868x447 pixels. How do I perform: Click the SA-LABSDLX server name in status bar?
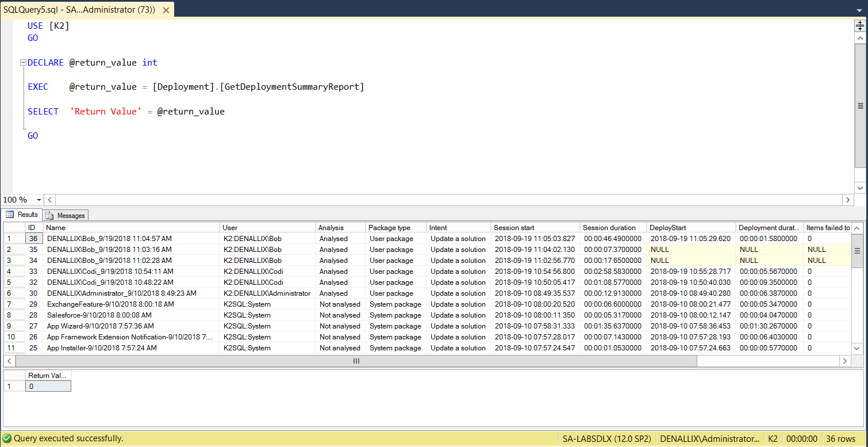606,438
